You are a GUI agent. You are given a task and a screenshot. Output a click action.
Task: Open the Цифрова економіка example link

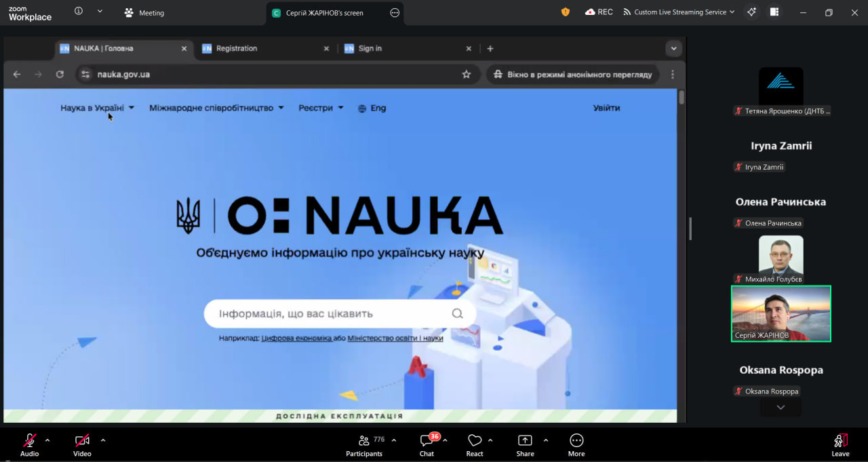coord(296,338)
